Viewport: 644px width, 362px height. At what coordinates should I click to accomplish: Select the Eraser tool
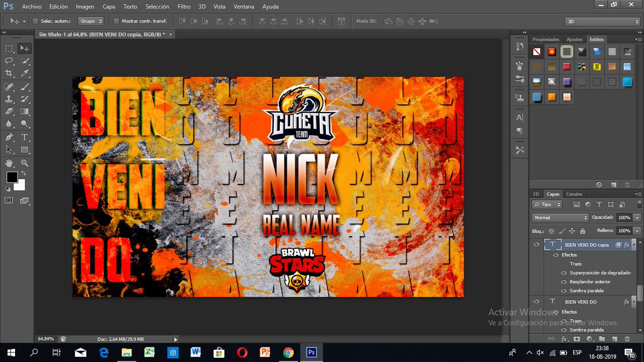click(9, 112)
